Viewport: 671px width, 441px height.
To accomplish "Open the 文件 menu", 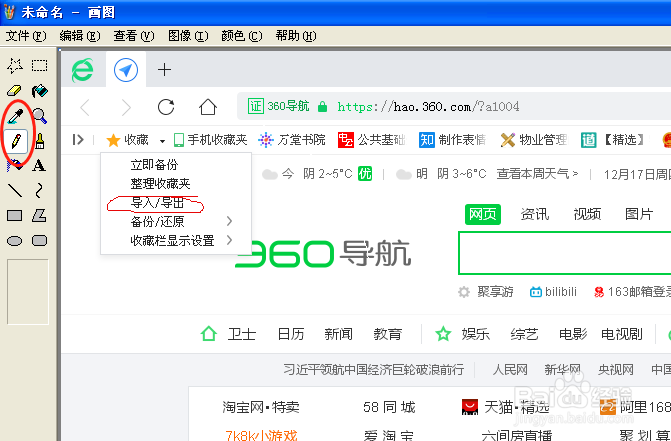I will tap(26, 36).
